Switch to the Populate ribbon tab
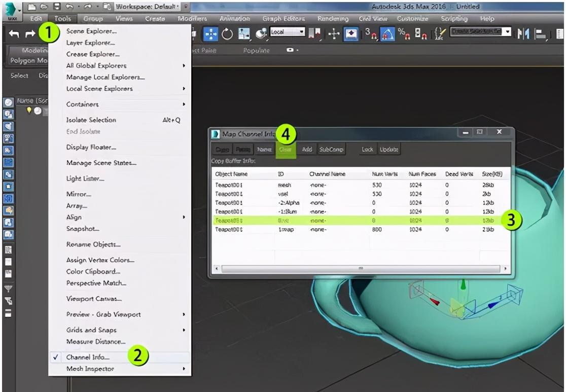 point(256,50)
